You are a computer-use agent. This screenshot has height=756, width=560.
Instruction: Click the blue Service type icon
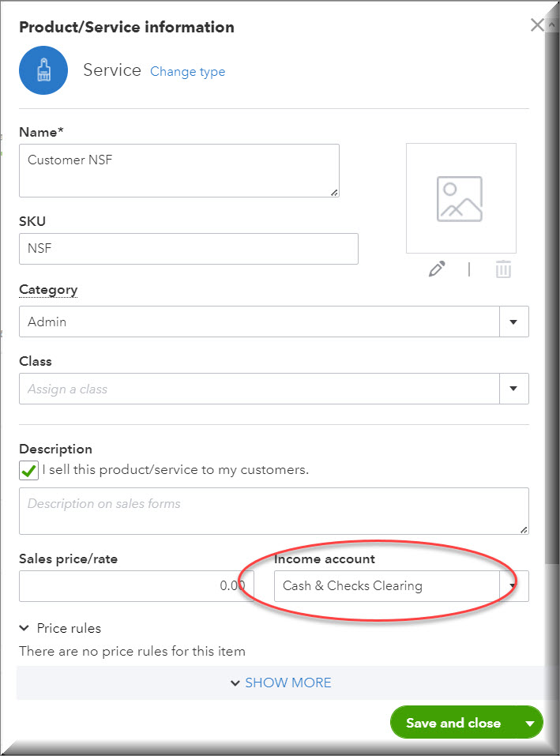pyautogui.click(x=43, y=70)
